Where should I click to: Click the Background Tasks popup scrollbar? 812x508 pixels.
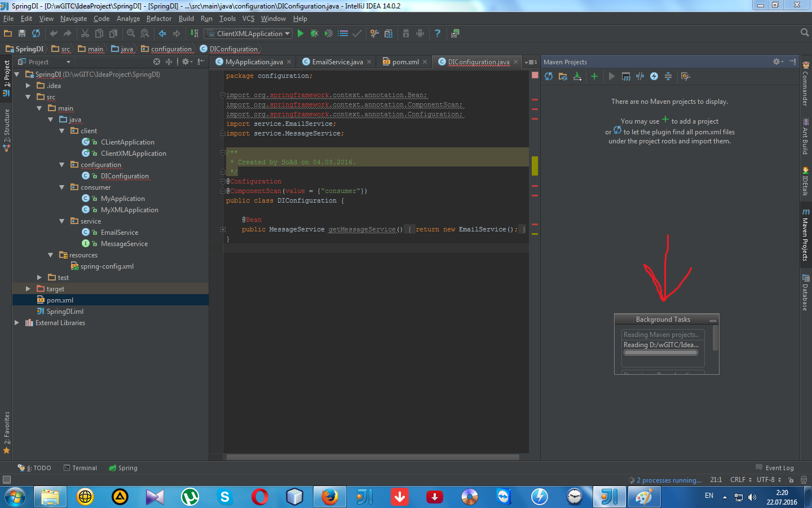coord(715,339)
